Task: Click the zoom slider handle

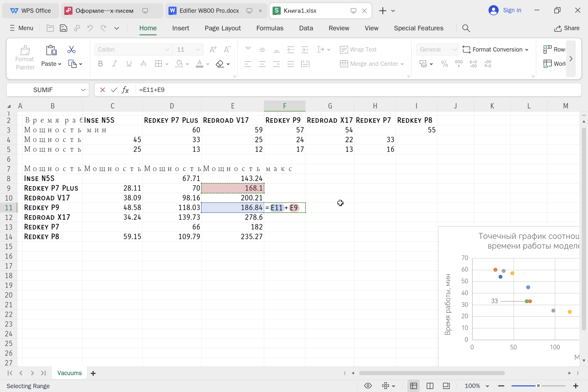Action: pos(539,386)
